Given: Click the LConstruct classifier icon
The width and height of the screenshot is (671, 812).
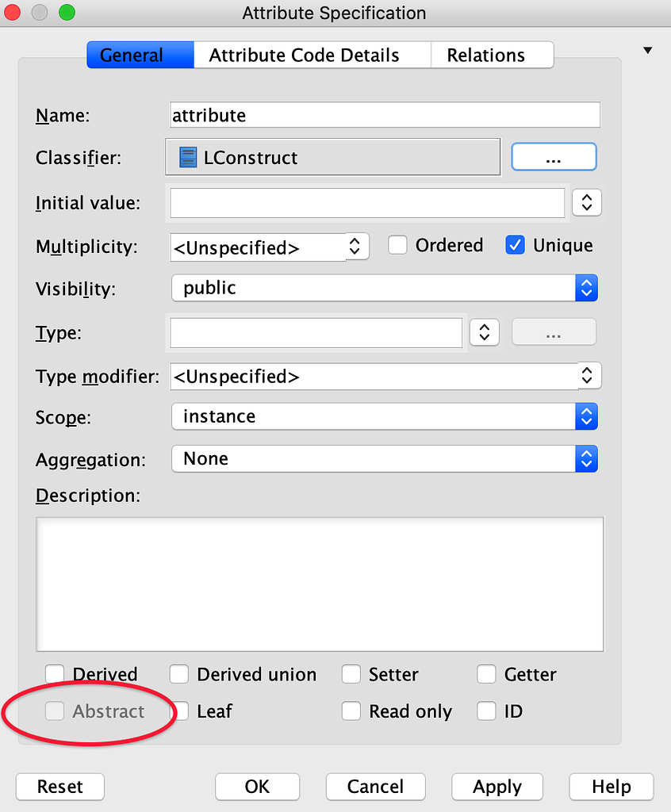Looking at the screenshot, I should point(187,156).
